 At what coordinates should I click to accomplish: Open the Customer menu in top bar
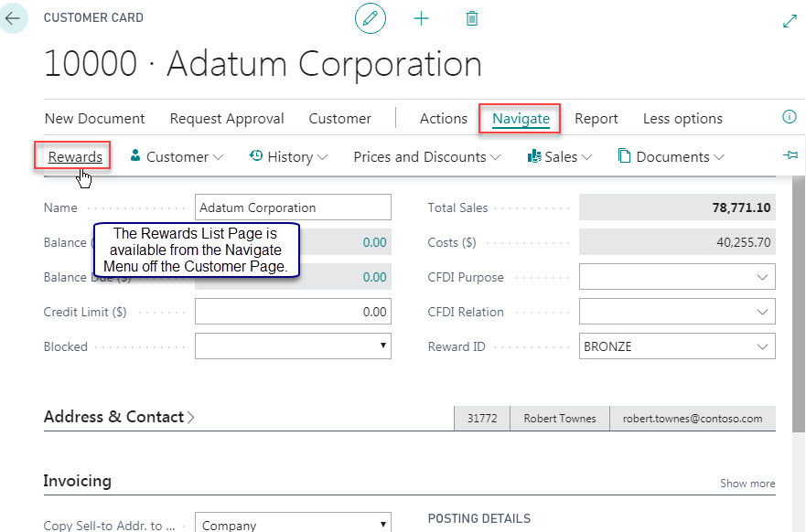339,119
